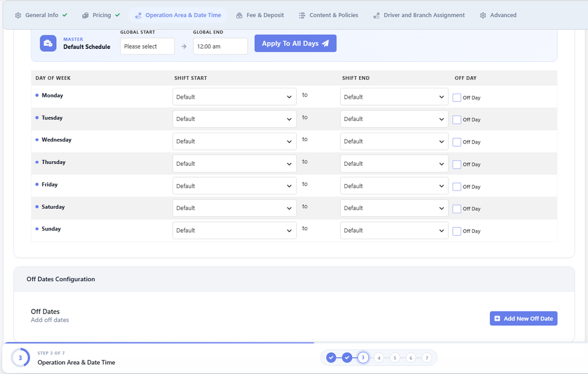The height and width of the screenshot is (374, 588).
Task: Click the Add off dates text
Action: coord(50,320)
